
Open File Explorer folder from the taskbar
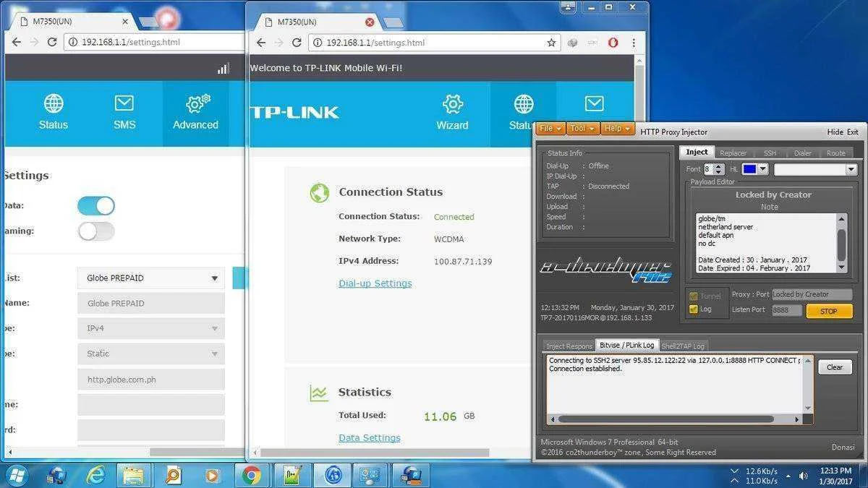point(134,475)
